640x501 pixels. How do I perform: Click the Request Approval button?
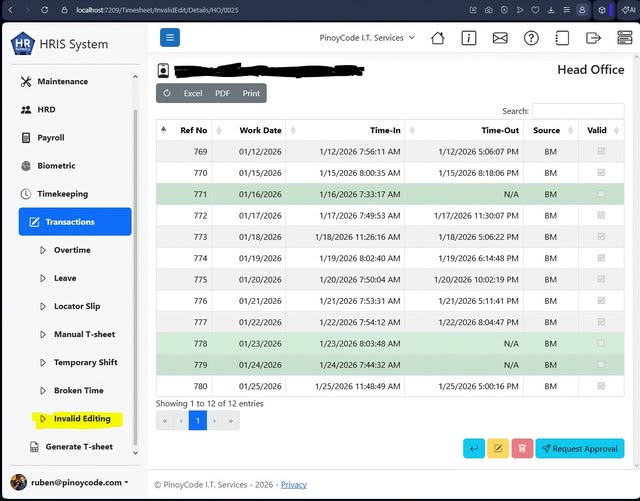coord(580,448)
